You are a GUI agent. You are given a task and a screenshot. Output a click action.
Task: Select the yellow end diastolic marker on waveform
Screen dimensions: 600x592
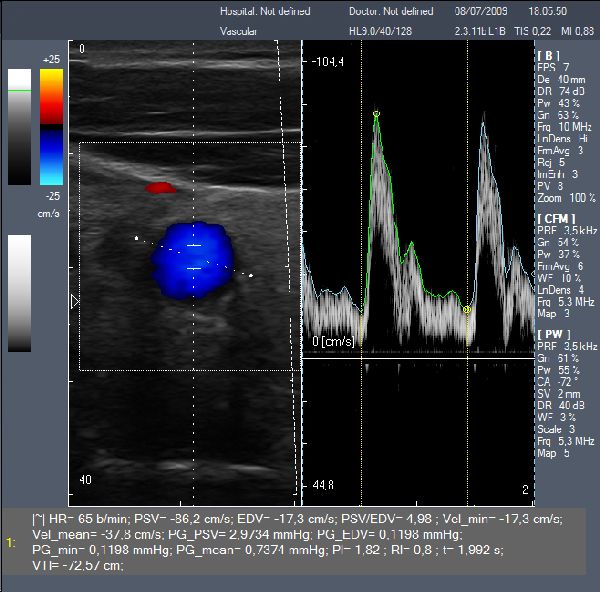pyautogui.click(x=467, y=310)
